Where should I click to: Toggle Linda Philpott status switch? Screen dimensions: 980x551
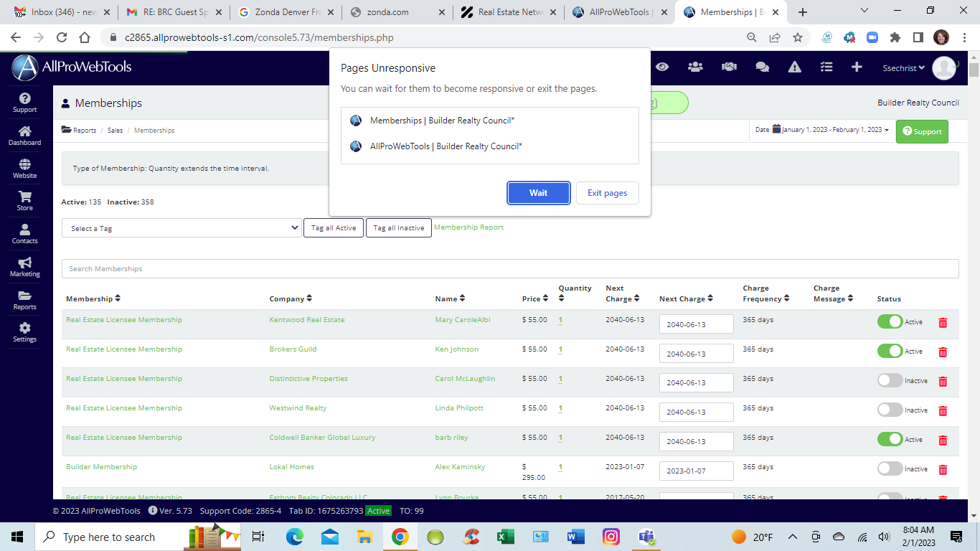tap(890, 410)
